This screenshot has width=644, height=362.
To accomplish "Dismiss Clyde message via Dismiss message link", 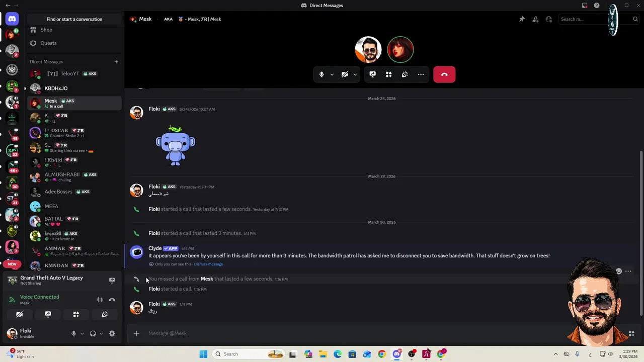I will (x=208, y=264).
